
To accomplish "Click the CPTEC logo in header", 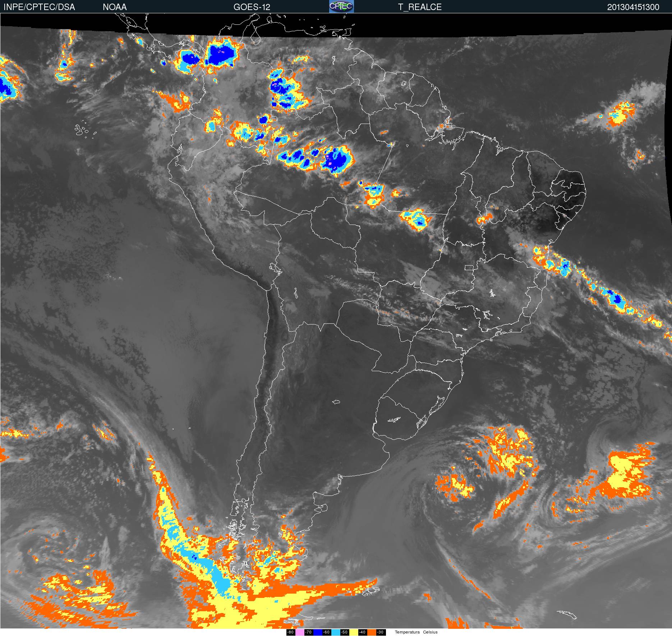I will click(341, 6).
